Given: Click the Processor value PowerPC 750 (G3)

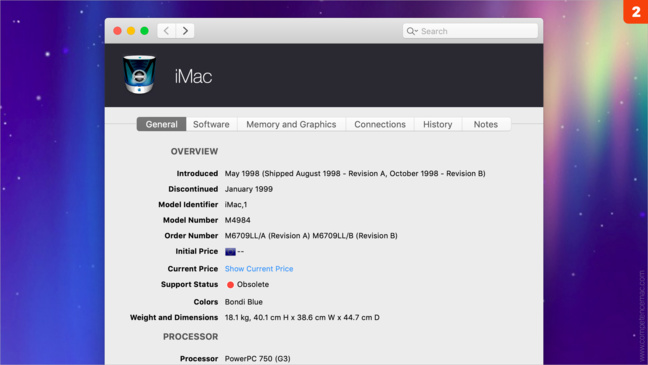Looking at the screenshot, I should point(257,359).
